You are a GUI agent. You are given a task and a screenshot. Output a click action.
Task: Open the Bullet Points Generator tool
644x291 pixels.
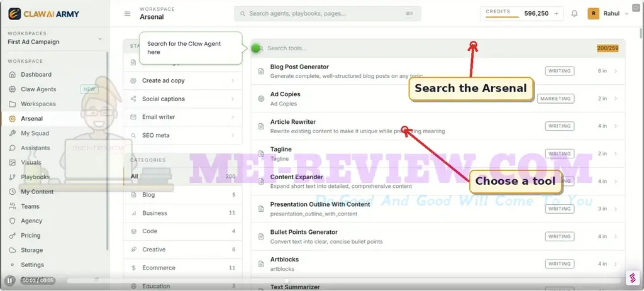click(x=438, y=236)
